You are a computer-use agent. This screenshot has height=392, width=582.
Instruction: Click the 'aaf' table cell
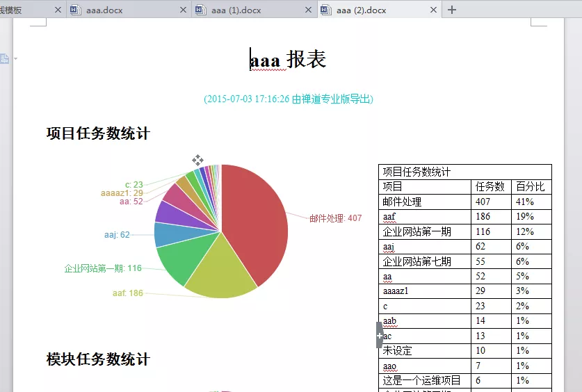pos(425,217)
